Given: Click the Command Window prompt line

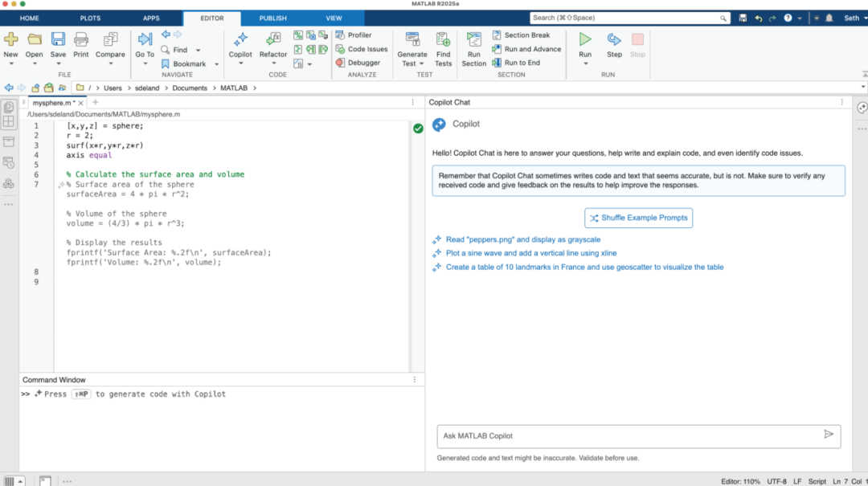Looking at the screenshot, I should pyautogui.click(x=222, y=394).
